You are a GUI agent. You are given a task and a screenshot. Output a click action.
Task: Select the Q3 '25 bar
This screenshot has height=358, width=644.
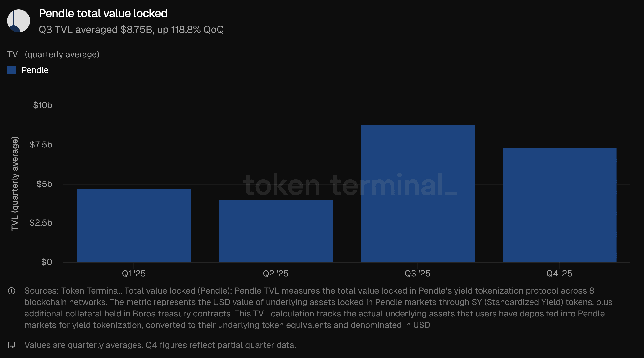point(417,194)
